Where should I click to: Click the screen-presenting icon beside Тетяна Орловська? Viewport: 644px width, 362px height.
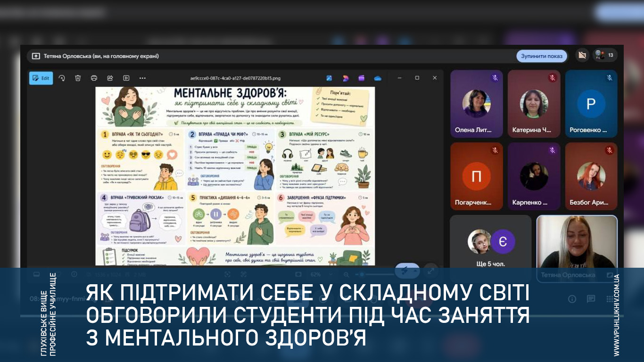pyautogui.click(x=36, y=56)
